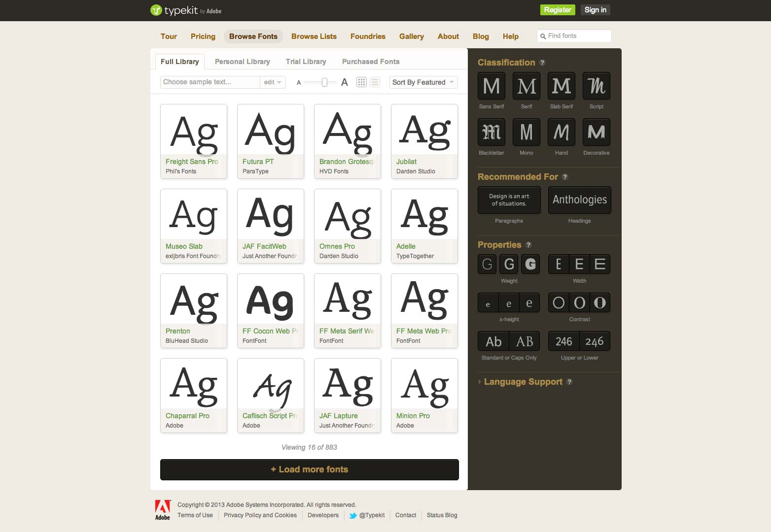Open Classification help question mark
Screen dimensions: 771x532
542,63
